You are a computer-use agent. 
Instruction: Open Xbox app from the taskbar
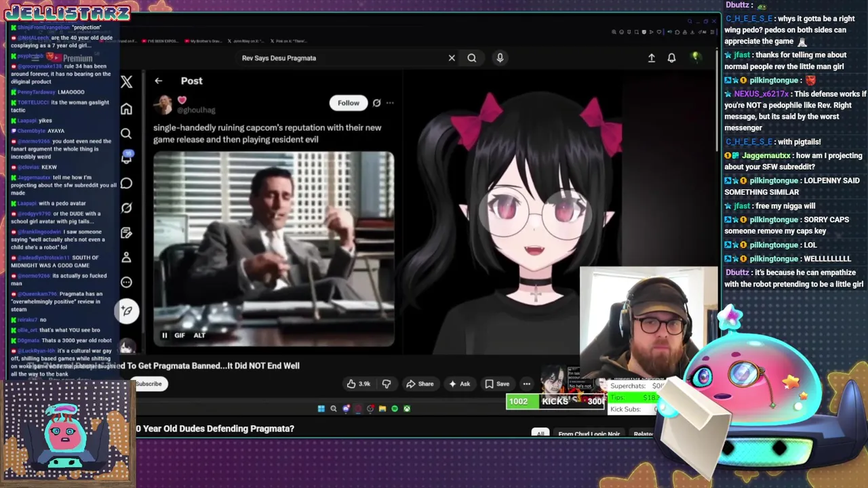pos(407,409)
